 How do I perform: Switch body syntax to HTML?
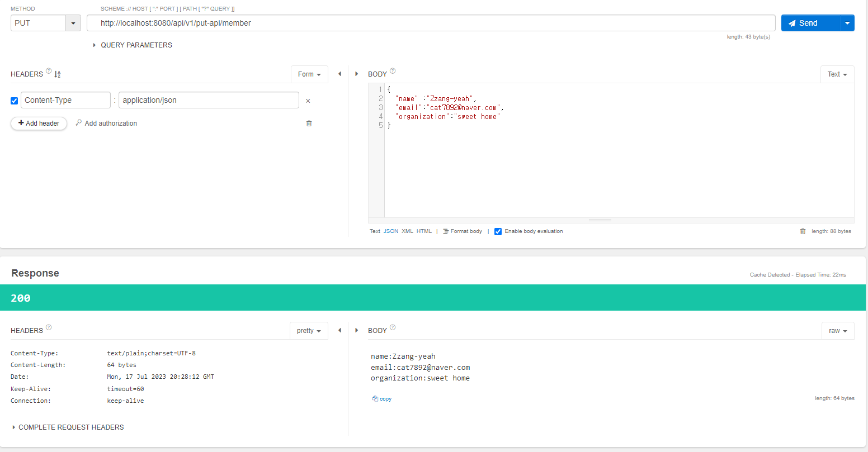tap(424, 231)
